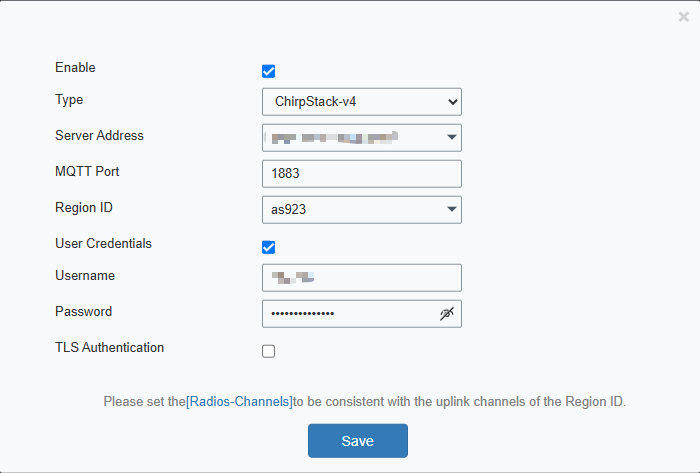The height and width of the screenshot is (473, 700).
Task: Disable the User Credentials checkbox
Action: (x=268, y=247)
